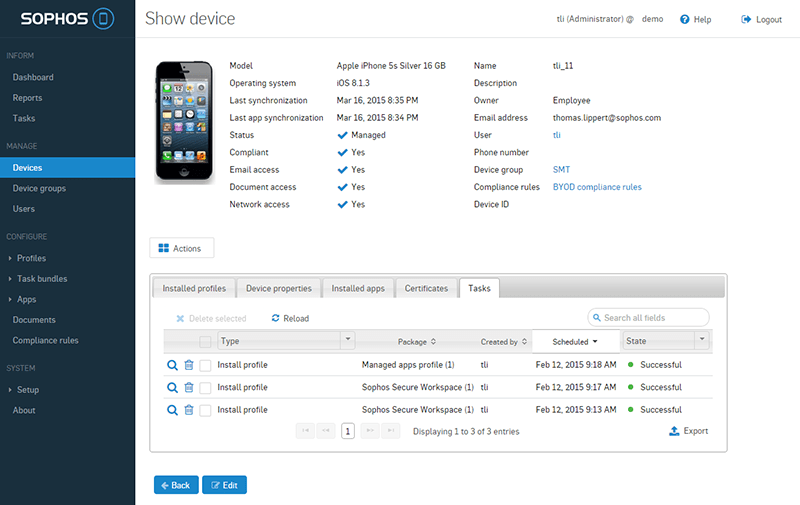The height and width of the screenshot is (505, 800).
Task: View details of the Managed apps profile task
Action: coord(172,365)
